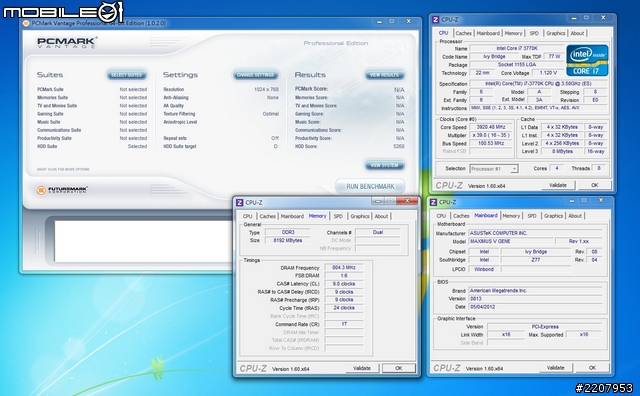Click the Core Speed 3920.48 MHz field
640x396 pixels.
coord(491,127)
